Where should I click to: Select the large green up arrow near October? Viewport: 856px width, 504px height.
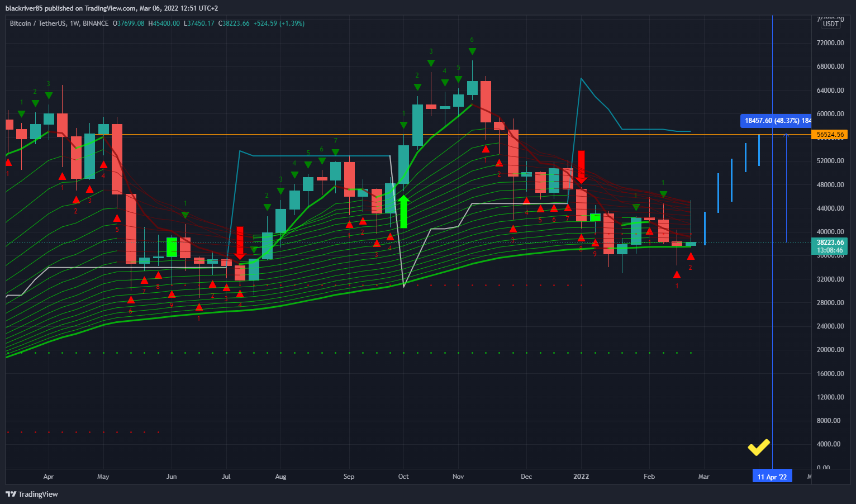pos(403,212)
